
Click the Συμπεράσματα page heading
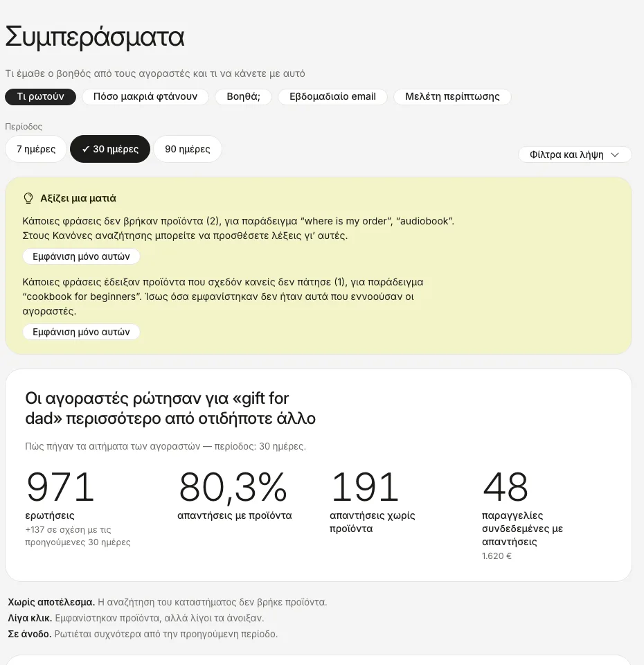tap(95, 37)
